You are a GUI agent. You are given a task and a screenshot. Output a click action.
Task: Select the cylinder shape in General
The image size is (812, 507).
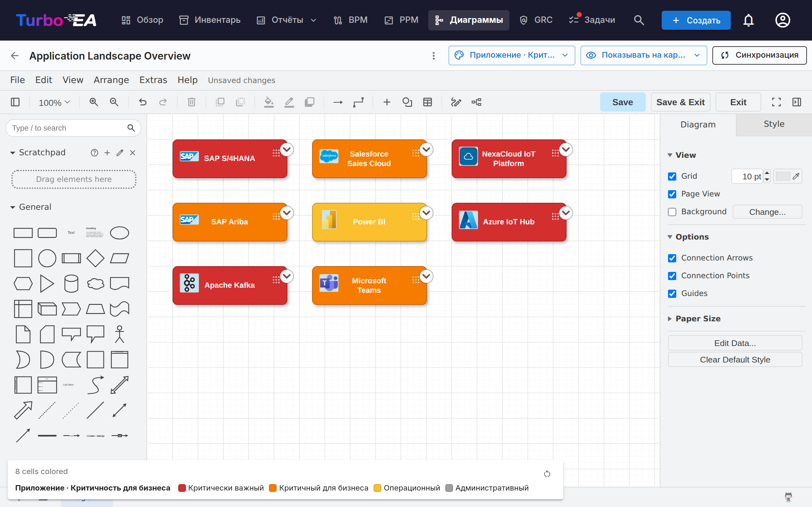(x=71, y=283)
